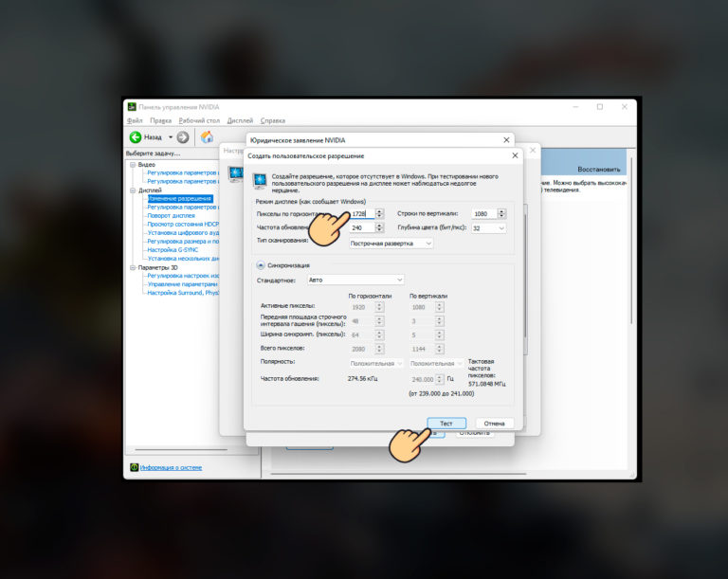Screen dimensions: 728x579
Task: Click the refresh rate field showing 240
Action: coord(362,227)
